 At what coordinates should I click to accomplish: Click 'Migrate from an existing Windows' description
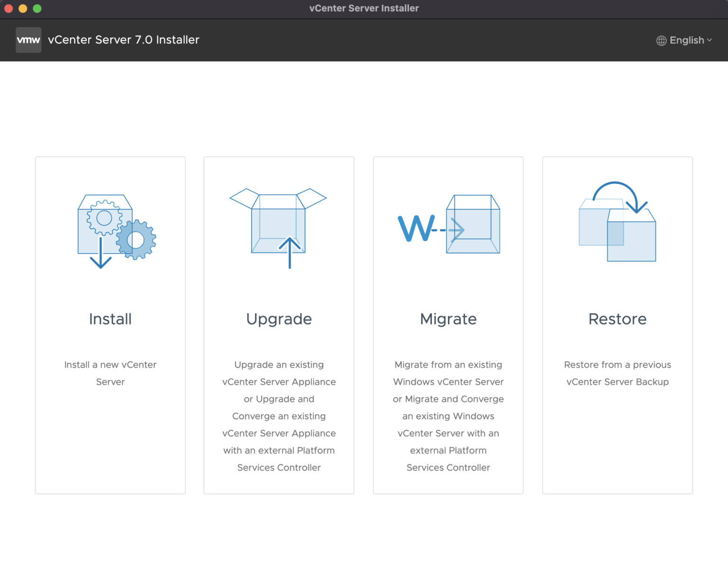(448, 373)
